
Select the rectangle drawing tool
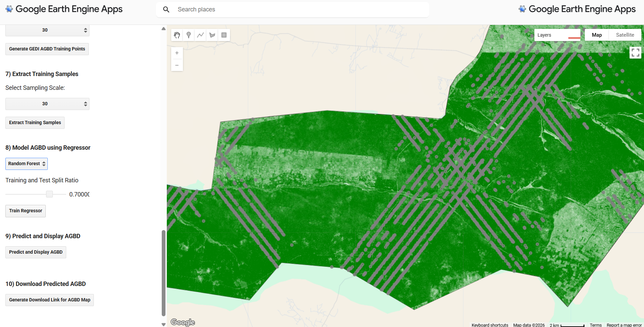pyautogui.click(x=224, y=35)
